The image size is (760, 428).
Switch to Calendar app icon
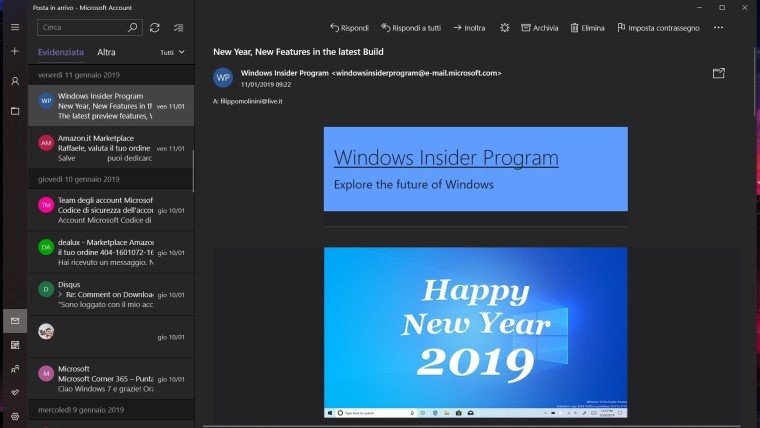coord(15,345)
